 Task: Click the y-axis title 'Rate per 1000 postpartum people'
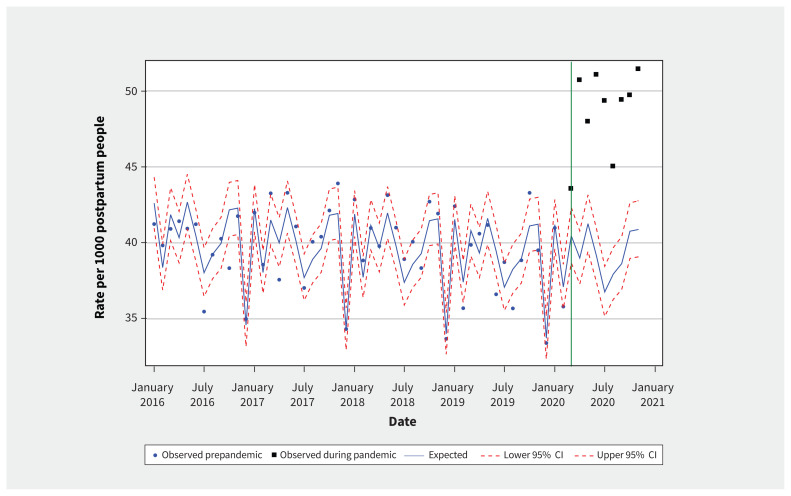click(x=100, y=217)
